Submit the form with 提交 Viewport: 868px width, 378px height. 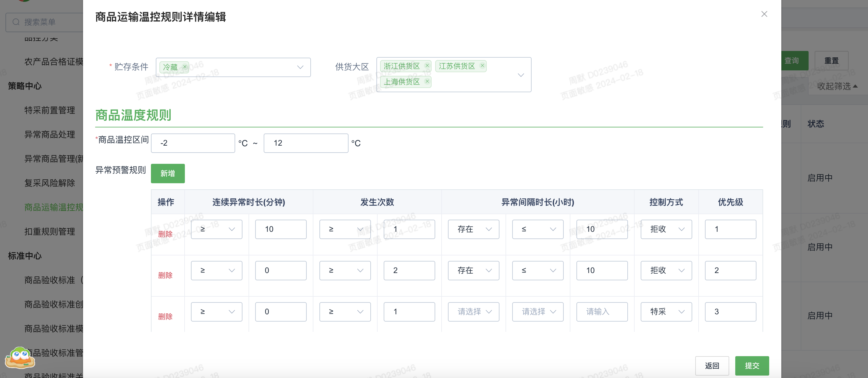[x=752, y=366]
